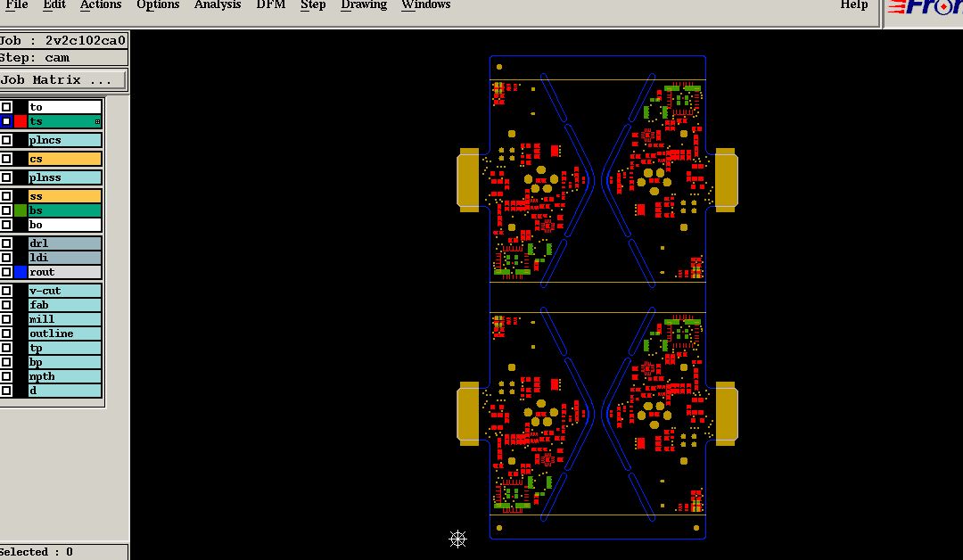Click the blue color swatch of rout layer

coord(21,272)
